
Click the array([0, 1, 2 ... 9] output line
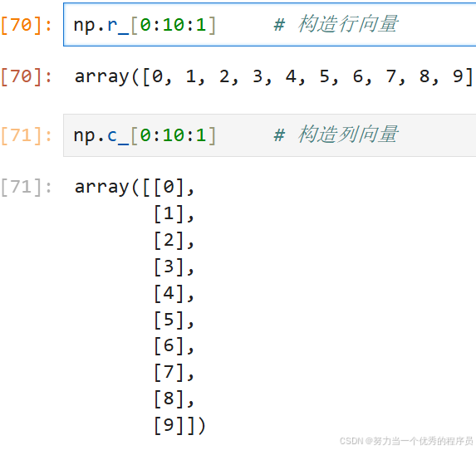point(274,76)
